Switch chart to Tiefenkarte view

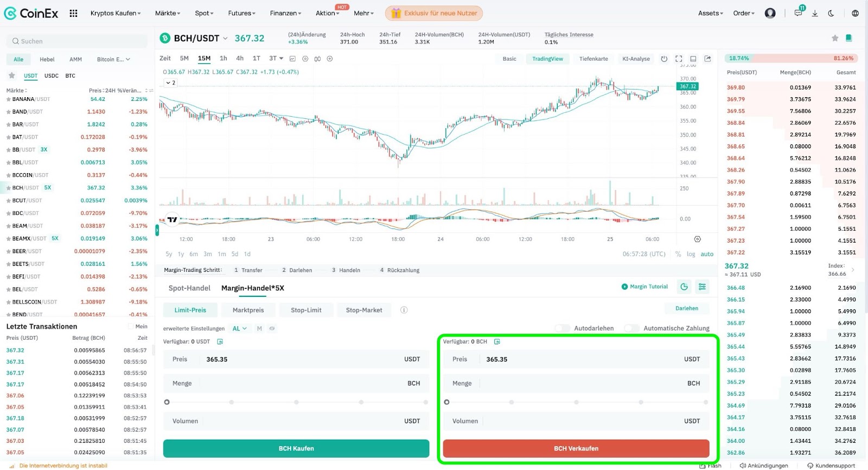(593, 59)
